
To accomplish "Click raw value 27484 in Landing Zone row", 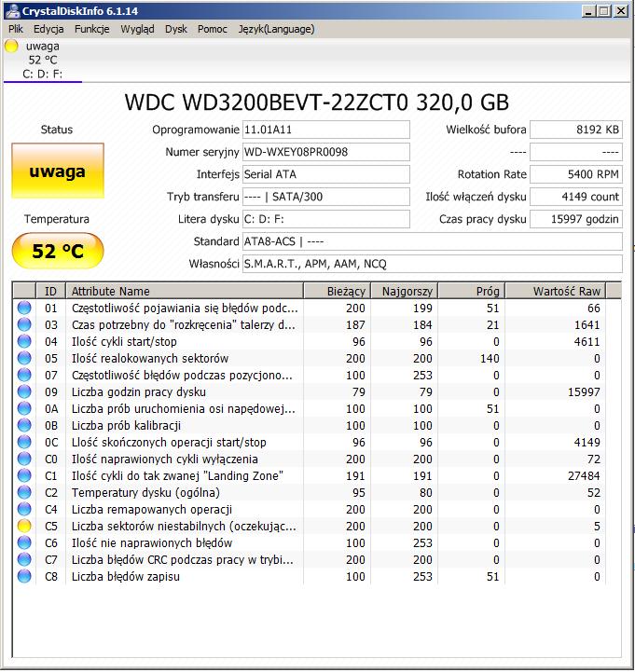I will 584,475.
